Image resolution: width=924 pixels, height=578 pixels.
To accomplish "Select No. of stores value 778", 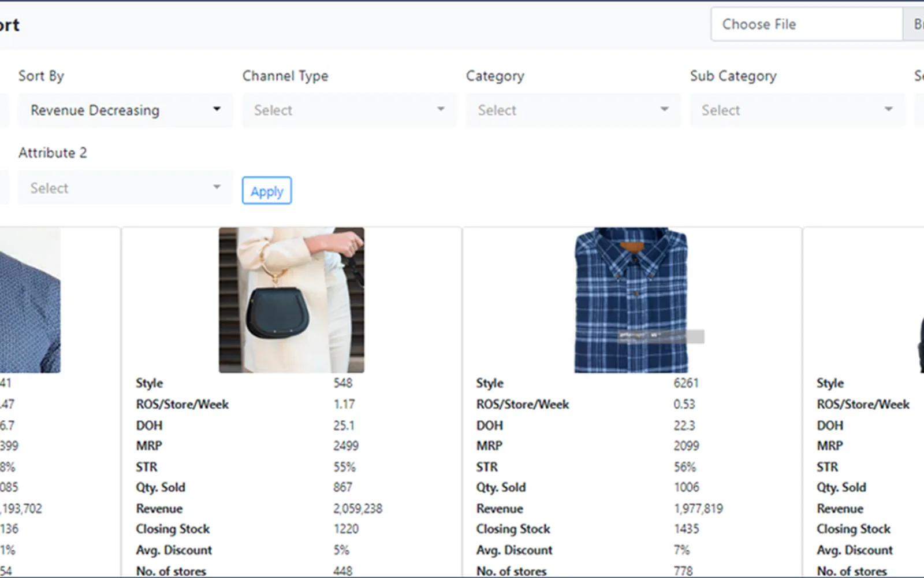I will coord(683,571).
